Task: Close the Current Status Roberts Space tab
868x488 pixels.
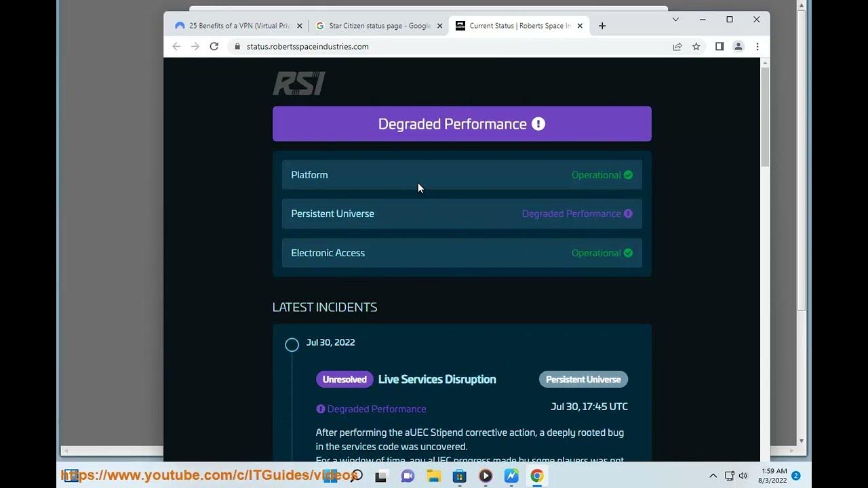Action: coord(580,26)
